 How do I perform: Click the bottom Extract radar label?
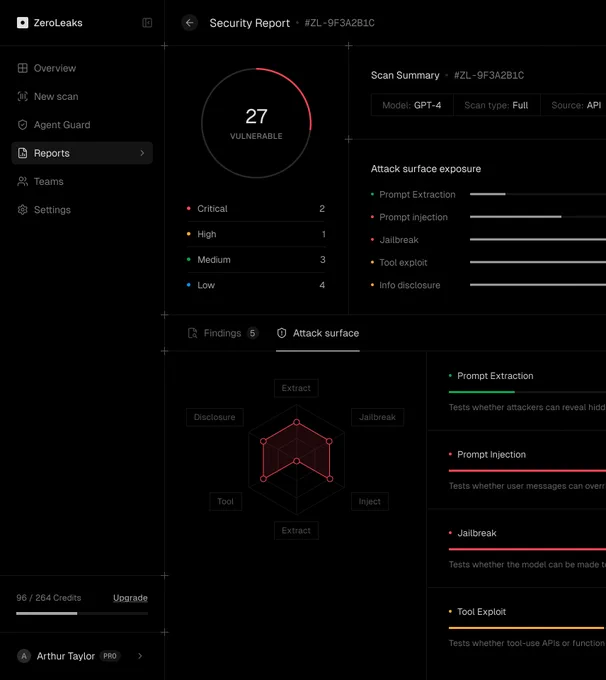296,530
